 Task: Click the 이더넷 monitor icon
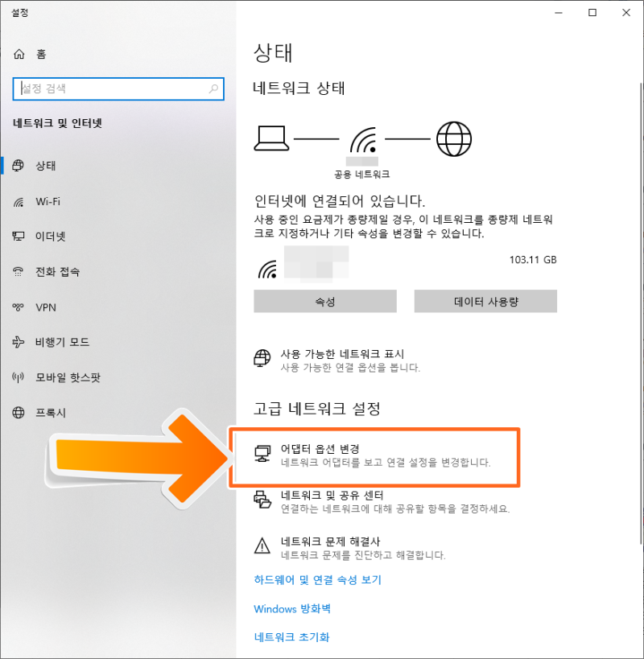coord(18,237)
